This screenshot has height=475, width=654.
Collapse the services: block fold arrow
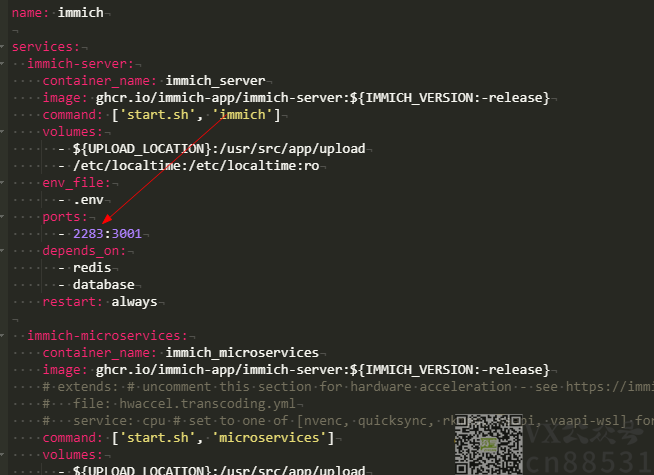point(2,47)
